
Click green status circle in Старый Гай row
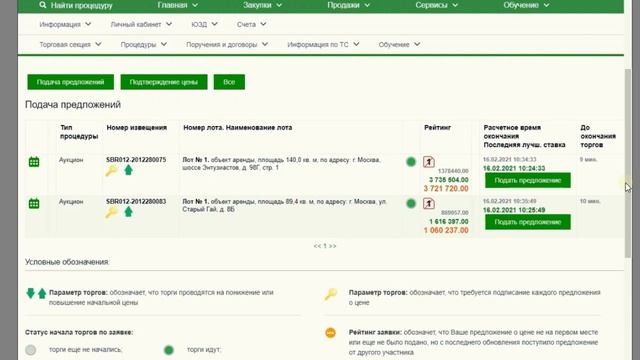(411, 203)
